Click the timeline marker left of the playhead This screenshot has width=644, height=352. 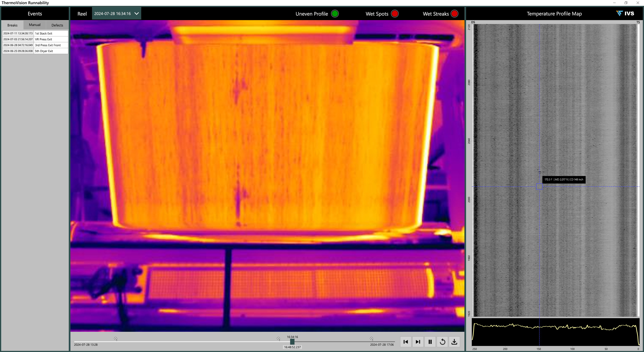click(x=278, y=339)
